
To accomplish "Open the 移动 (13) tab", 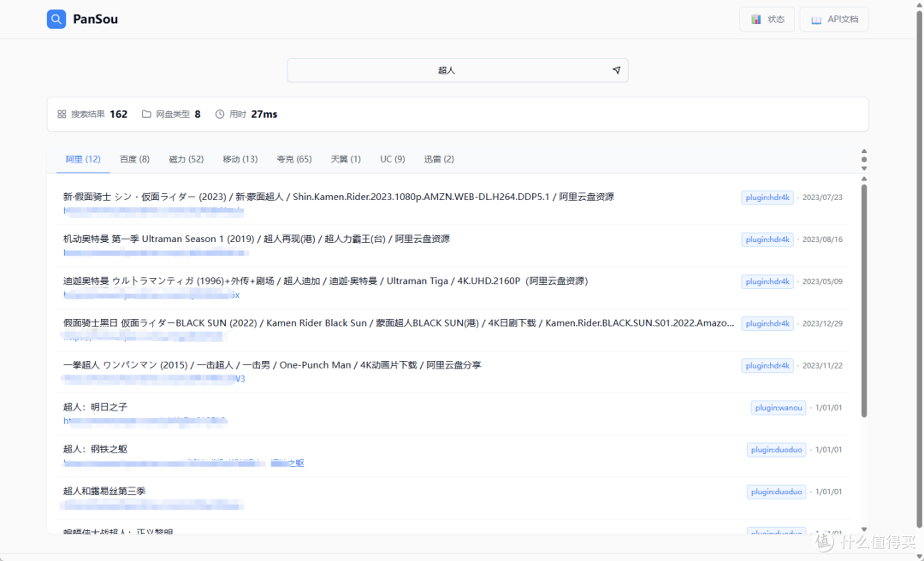I will pyautogui.click(x=240, y=159).
